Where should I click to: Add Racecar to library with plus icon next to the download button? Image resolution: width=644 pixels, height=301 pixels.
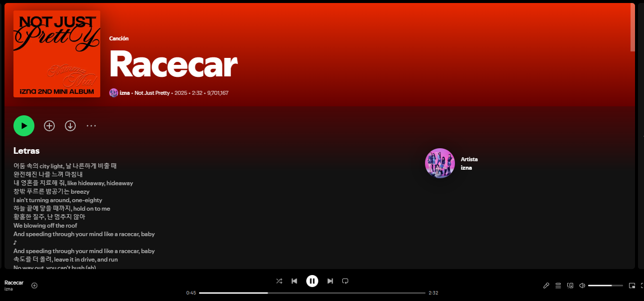tap(49, 126)
